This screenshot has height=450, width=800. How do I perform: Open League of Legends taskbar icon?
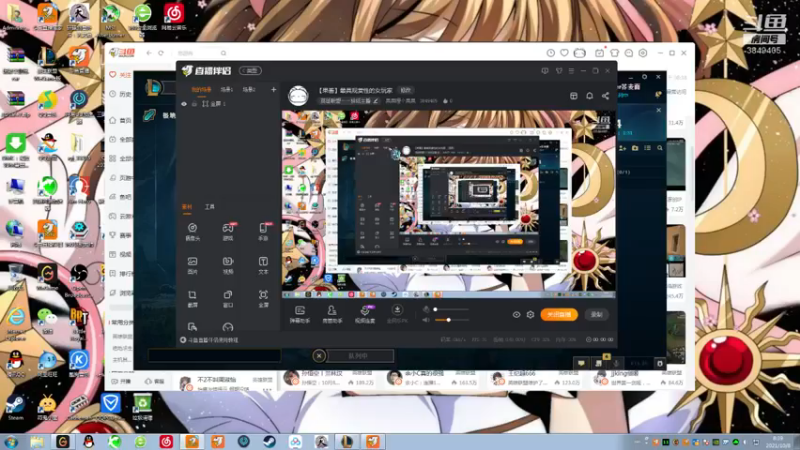tap(347, 441)
